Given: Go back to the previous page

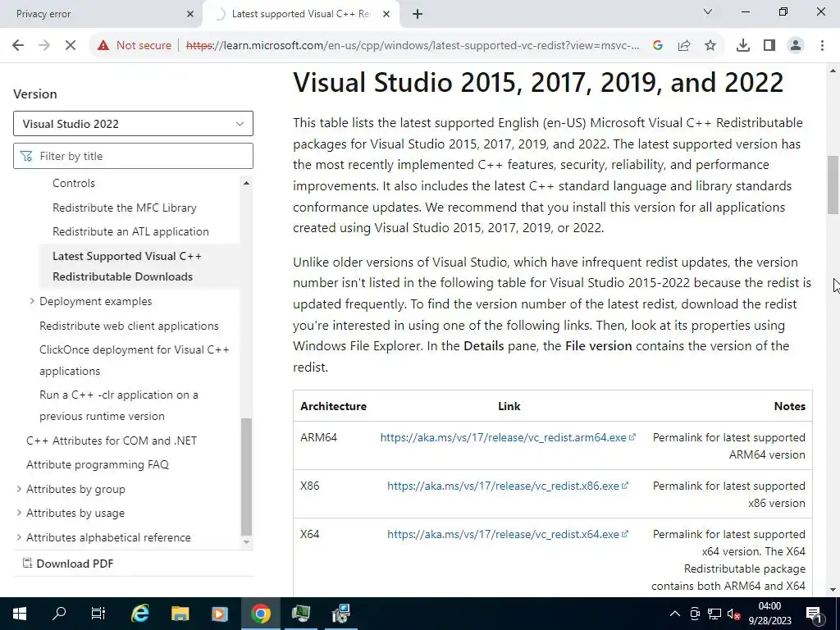Looking at the screenshot, I should [x=18, y=46].
